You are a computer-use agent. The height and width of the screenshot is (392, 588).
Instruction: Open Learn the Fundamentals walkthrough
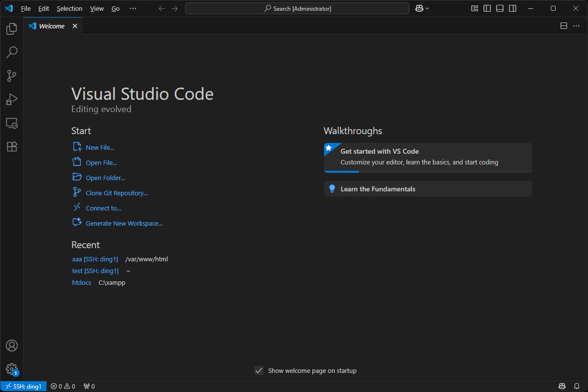coord(428,189)
